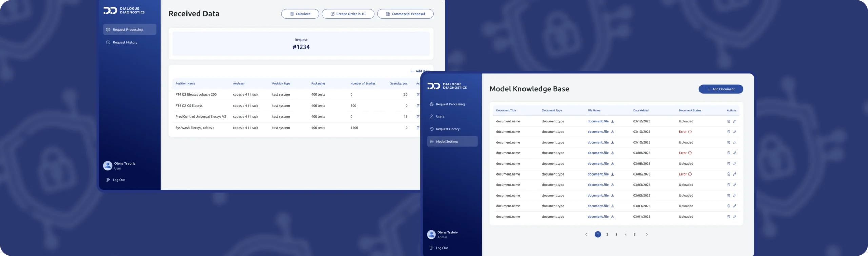Image resolution: width=868 pixels, height=256 pixels.
Task: Click download icon beside file dated 03/01/2025
Action: click(x=612, y=217)
